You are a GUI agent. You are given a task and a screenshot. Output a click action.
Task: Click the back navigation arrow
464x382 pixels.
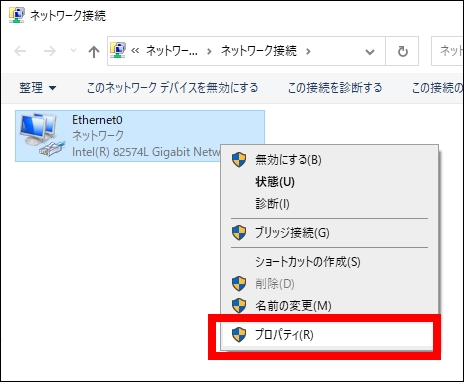click(x=20, y=51)
